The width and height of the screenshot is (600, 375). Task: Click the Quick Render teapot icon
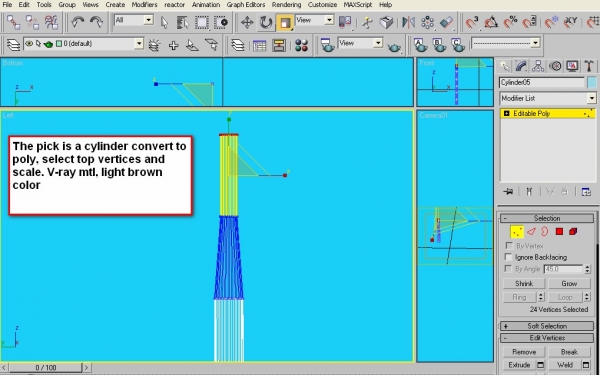point(394,46)
